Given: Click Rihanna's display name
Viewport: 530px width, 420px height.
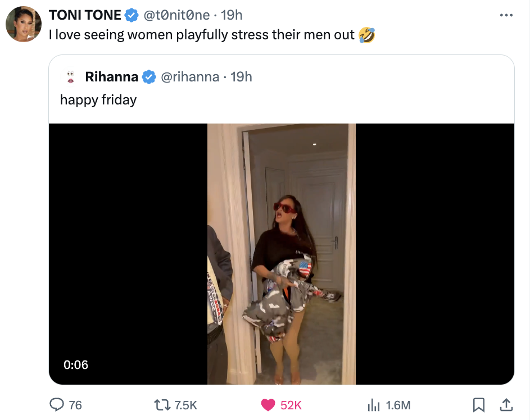Looking at the screenshot, I should click(112, 77).
